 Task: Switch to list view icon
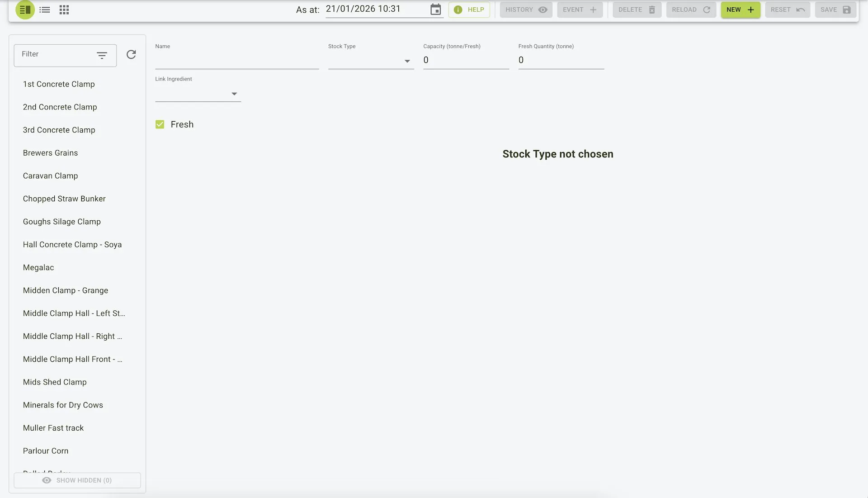point(45,9)
